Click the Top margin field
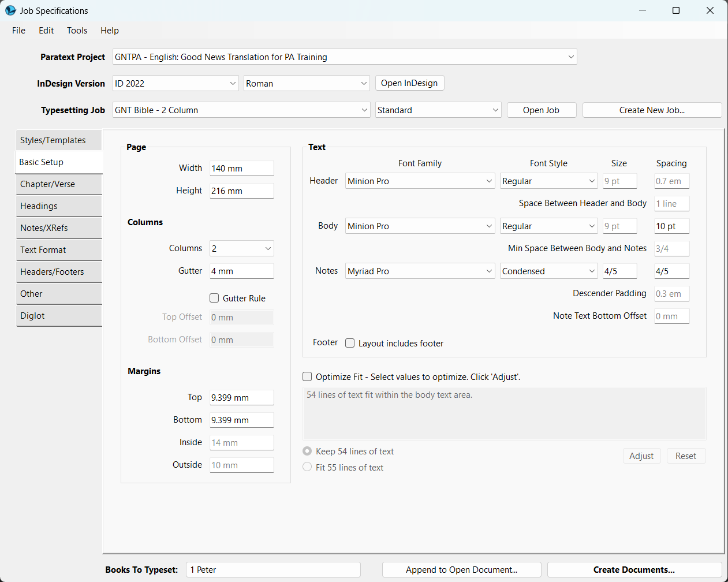The height and width of the screenshot is (582, 728). pyautogui.click(x=241, y=397)
